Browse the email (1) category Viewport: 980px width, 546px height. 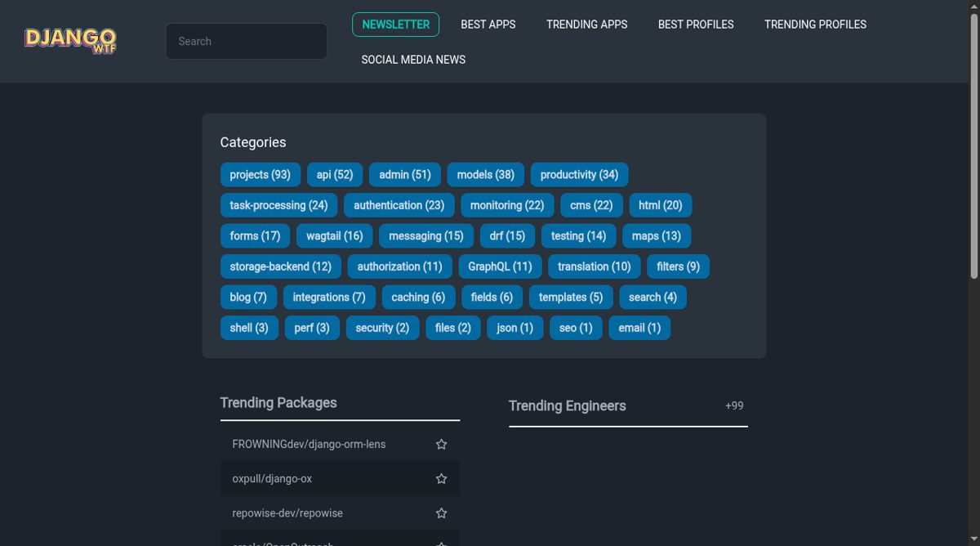[x=639, y=328]
